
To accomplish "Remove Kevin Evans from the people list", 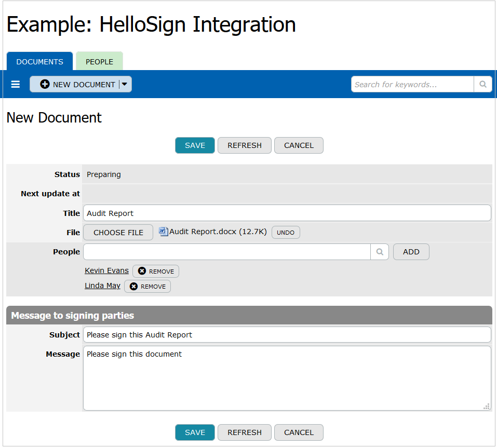I will coord(156,271).
